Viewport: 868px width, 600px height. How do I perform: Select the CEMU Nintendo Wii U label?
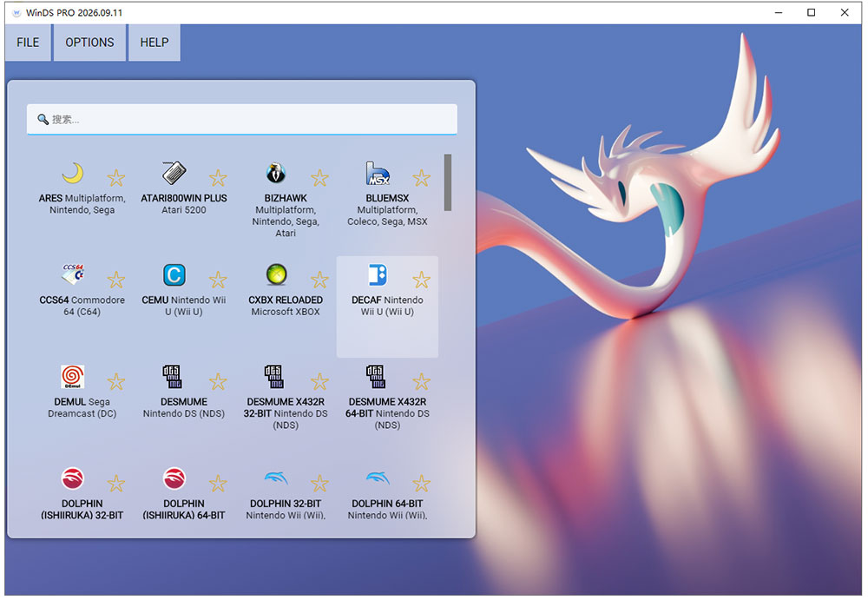[184, 306]
